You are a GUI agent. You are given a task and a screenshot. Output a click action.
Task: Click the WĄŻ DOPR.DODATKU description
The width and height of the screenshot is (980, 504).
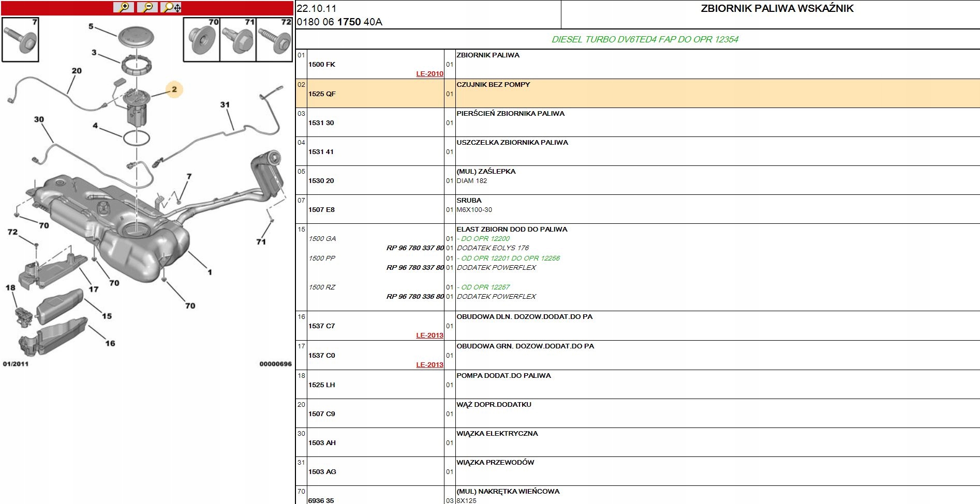(494, 405)
